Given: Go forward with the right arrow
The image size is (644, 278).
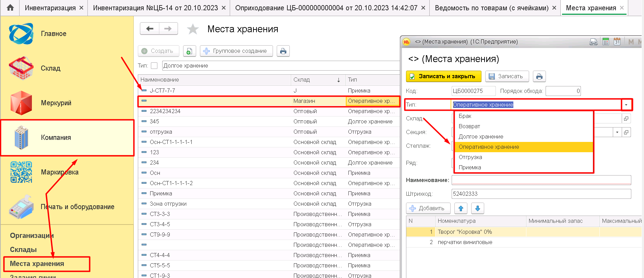Looking at the screenshot, I should (x=168, y=29).
